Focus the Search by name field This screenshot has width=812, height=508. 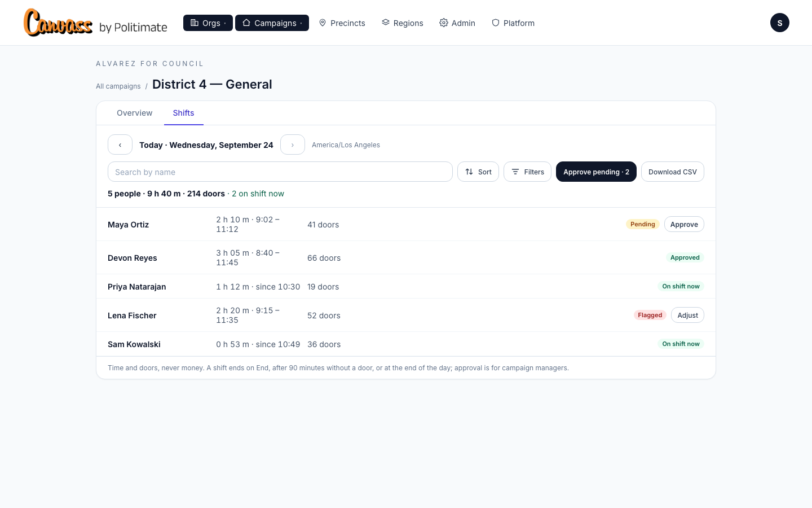pyautogui.click(x=280, y=172)
